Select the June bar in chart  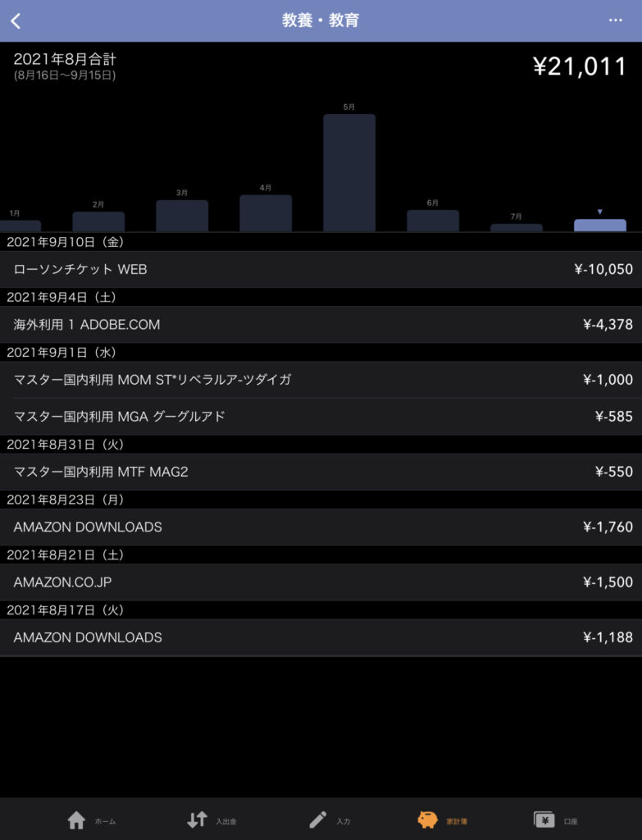coord(433,220)
